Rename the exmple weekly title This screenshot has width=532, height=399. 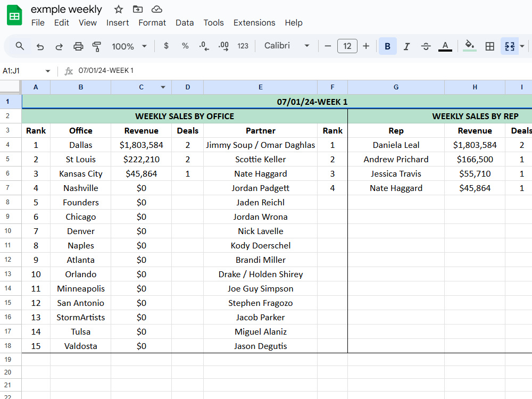click(66, 10)
